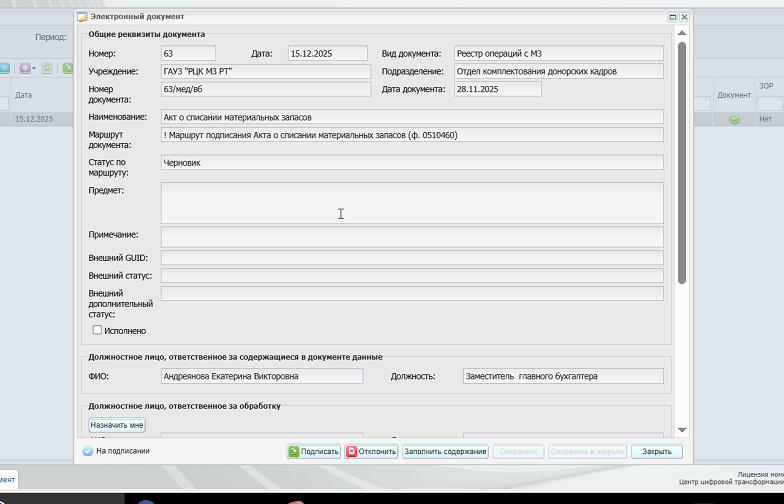Screen dimensions: 784x504
Task: Click the Внешний дополнительный статус field
Action: click(x=412, y=294)
